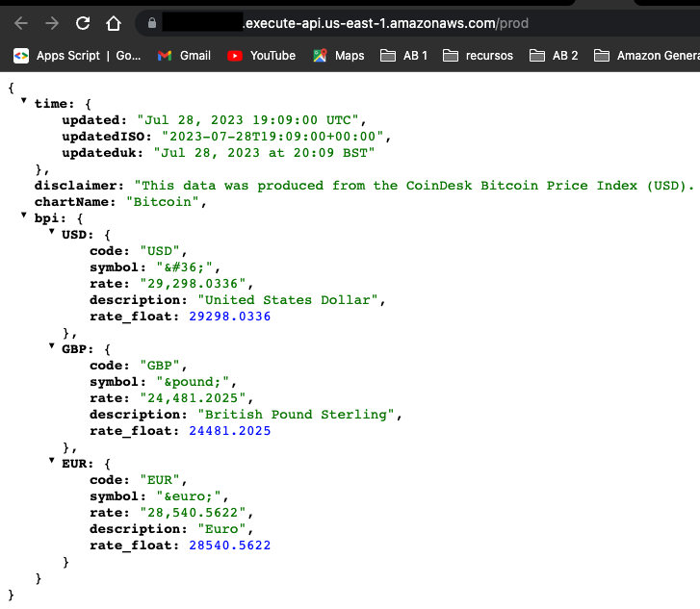The height and width of the screenshot is (609, 700).
Task: Click the updatedISO value "2023-07-28T19:09:00+00:00"
Action: [272, 137]
